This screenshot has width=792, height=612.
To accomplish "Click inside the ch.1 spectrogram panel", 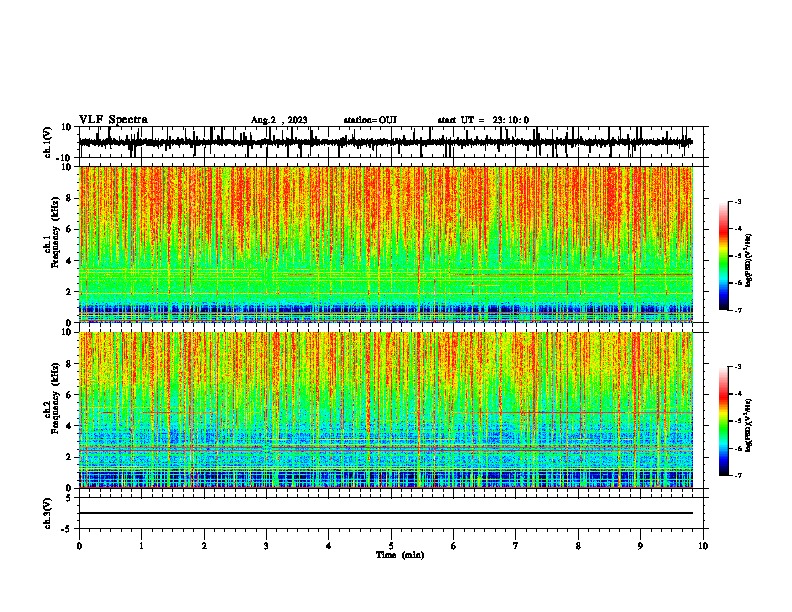I will pos(385,244).
